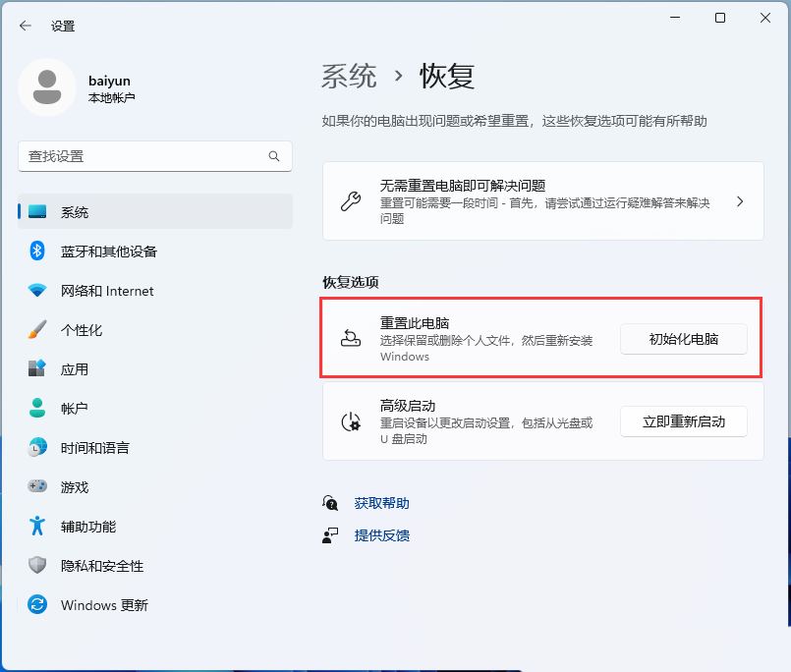
Task: Click the 恢复 page title
Action: point(447,77)
